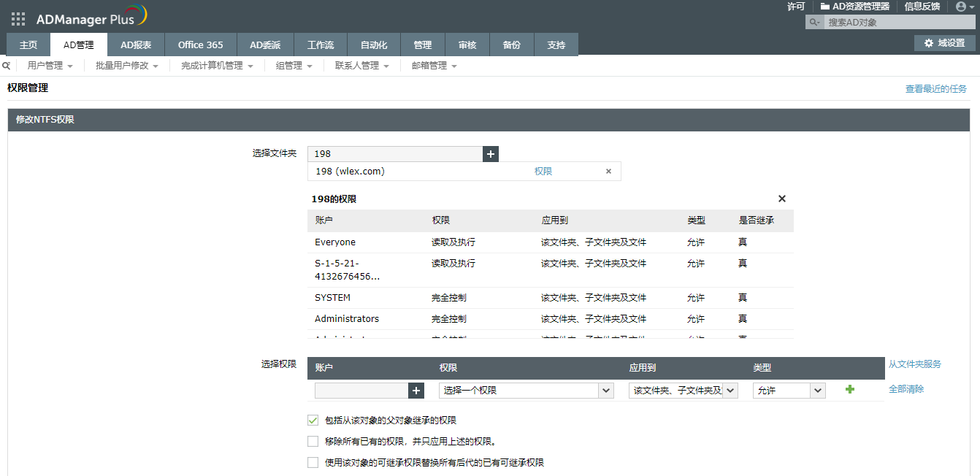Toggle 包括从该对象的父对象继承的权限 checkbox
980x476 pixels.
pyautogui.click(x=313, y=421)
